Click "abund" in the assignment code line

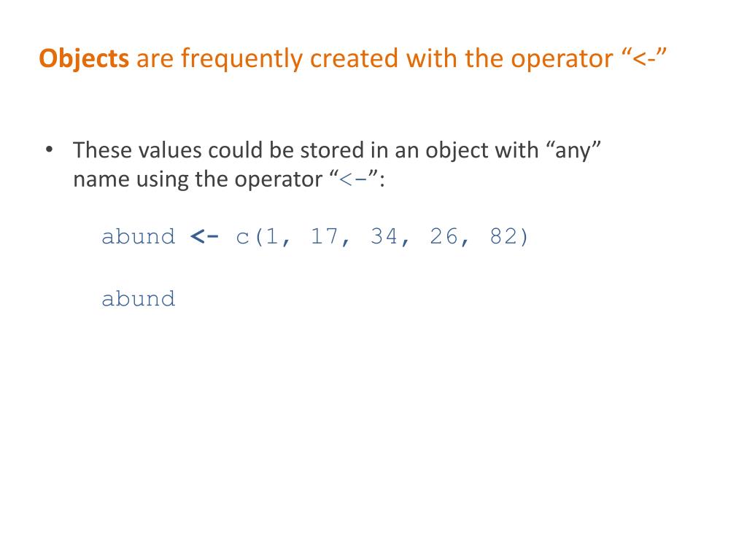point(138,236)
